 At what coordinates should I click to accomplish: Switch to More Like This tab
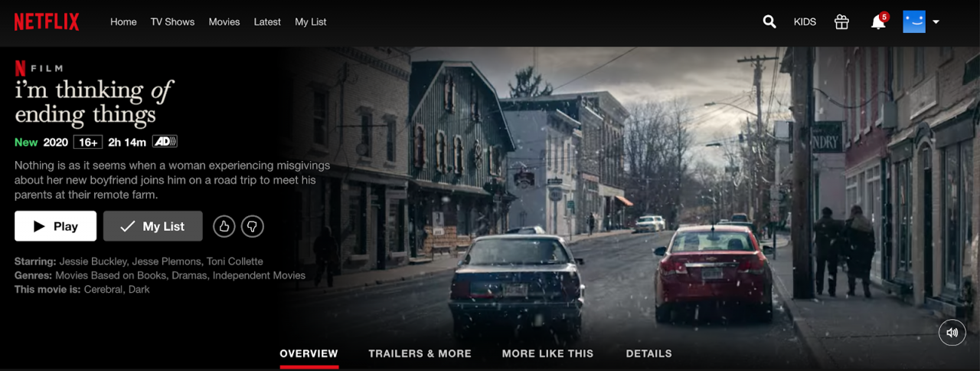[x=547, y=353]
